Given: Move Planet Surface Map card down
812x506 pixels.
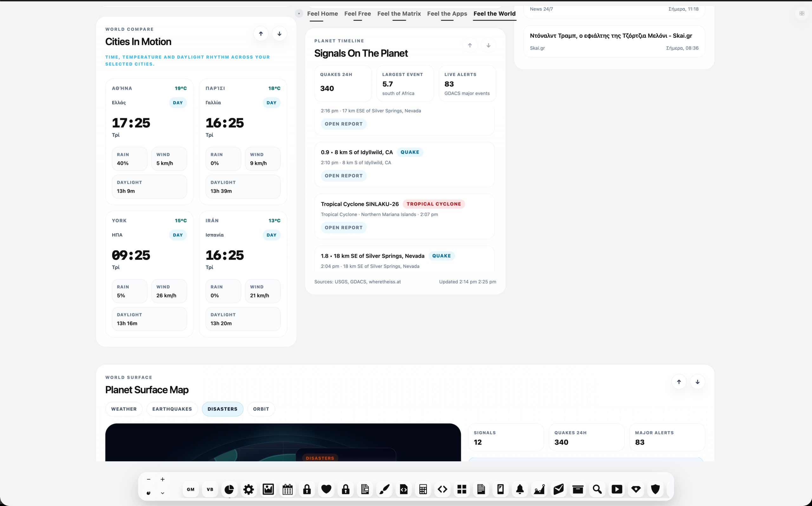Looking at the screenshot, I should 697,382.
